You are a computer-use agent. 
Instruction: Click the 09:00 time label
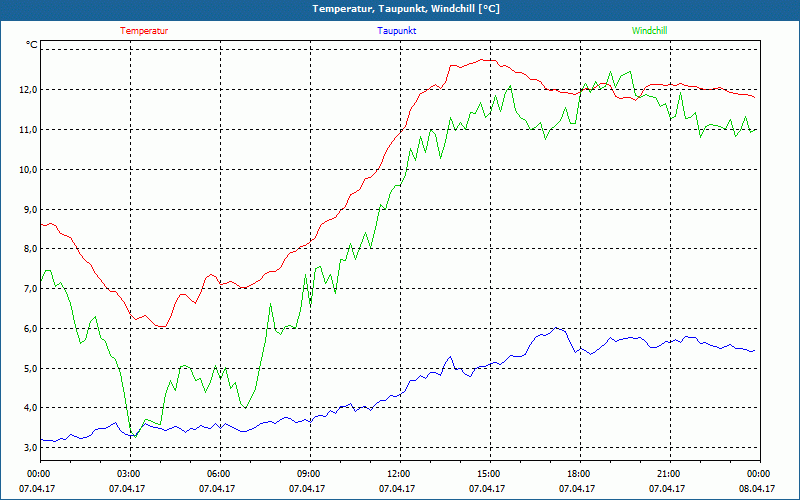[310, 473]
